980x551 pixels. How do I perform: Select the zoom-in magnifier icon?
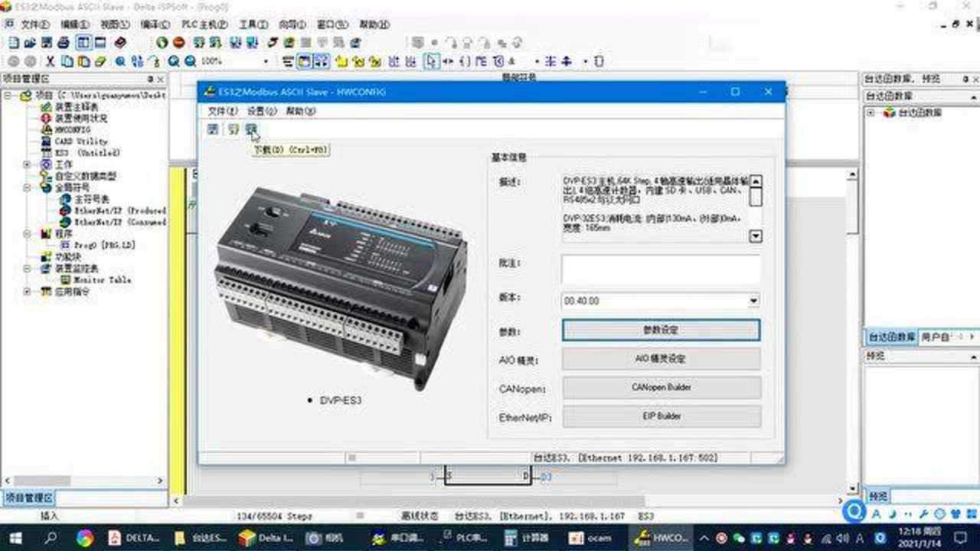click(x=173, y=60)
